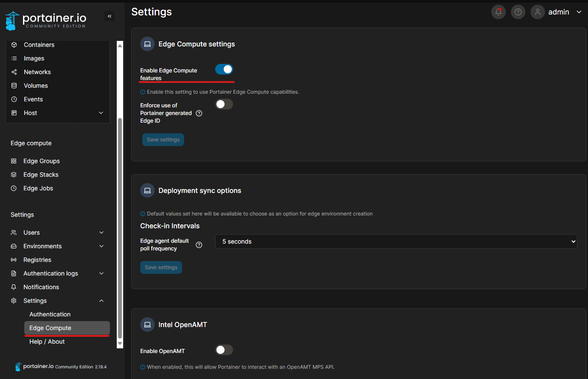Viewport: 588px width, 379px height.
Task: Click the Authentication logs document icon
Action: (x=14, y=273)
